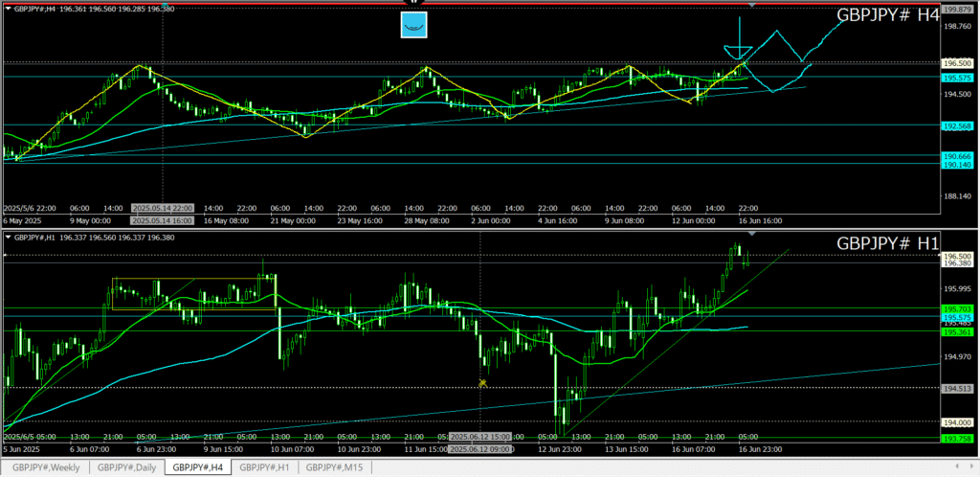Screen dimensions: 980x477
Task: Click the 194.970 value on H1 price scale
Action: (x=957, y=356)
